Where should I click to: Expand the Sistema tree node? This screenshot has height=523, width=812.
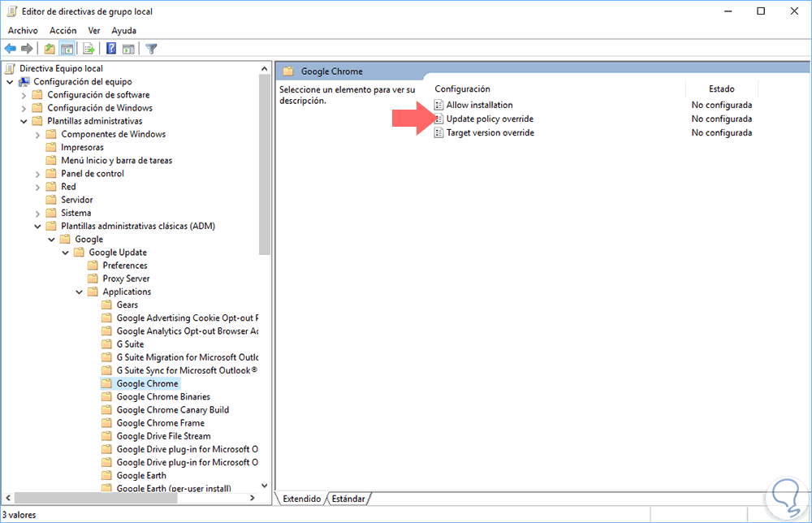(38, 214)
